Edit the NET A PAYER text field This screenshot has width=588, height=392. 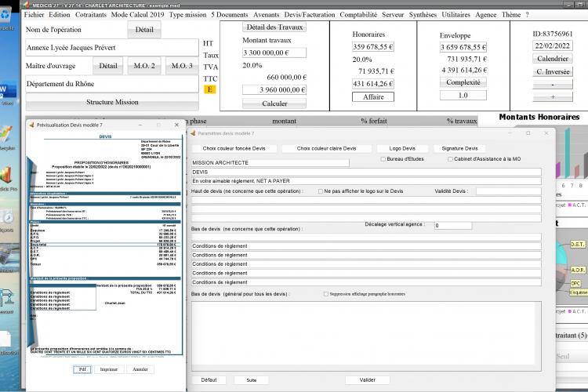point(366,181)
